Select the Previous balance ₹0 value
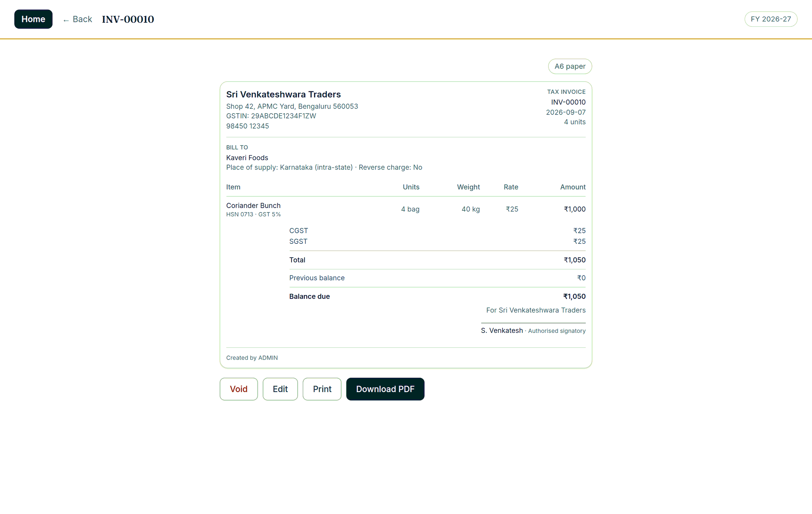Screen dimensions: 812x514 pos(581,278)
